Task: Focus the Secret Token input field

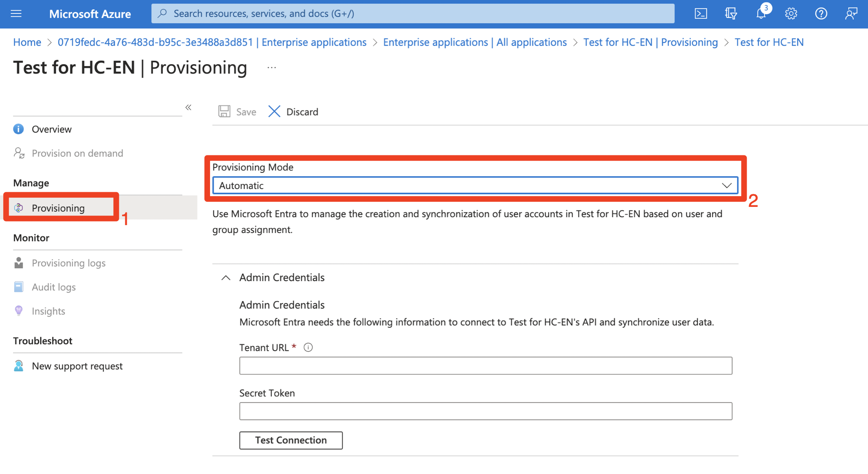Action: pyautogui.click(x=486, y=411)
